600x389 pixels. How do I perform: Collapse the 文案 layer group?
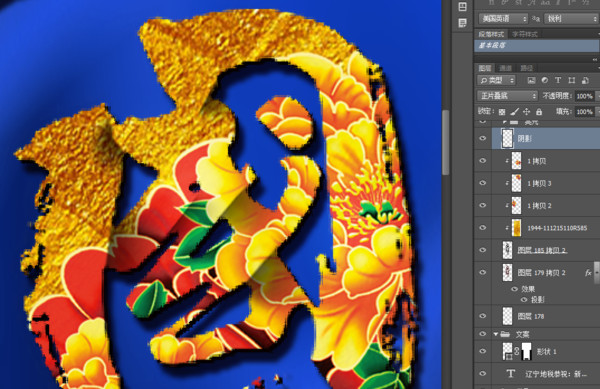pos(496,334)
